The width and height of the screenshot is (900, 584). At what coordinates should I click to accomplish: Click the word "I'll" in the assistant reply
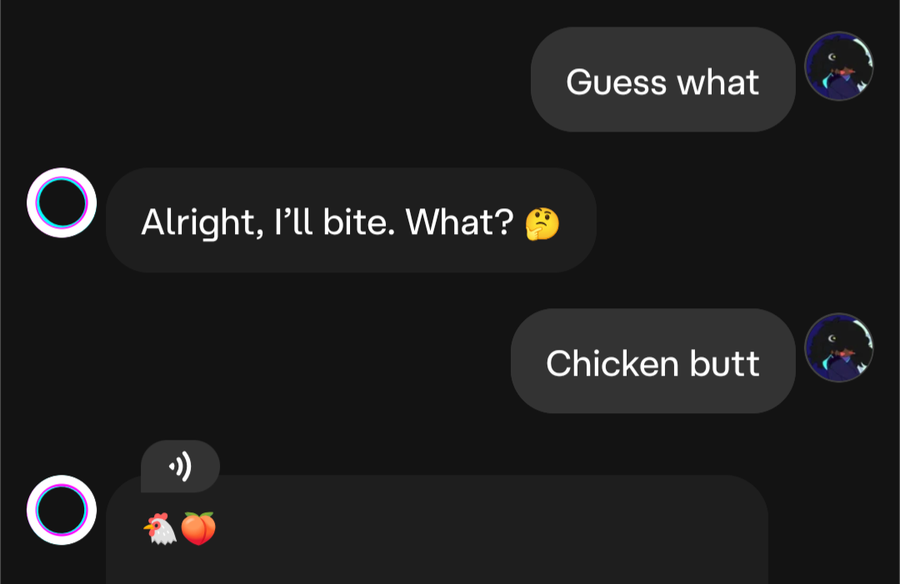tap(283, 222)
